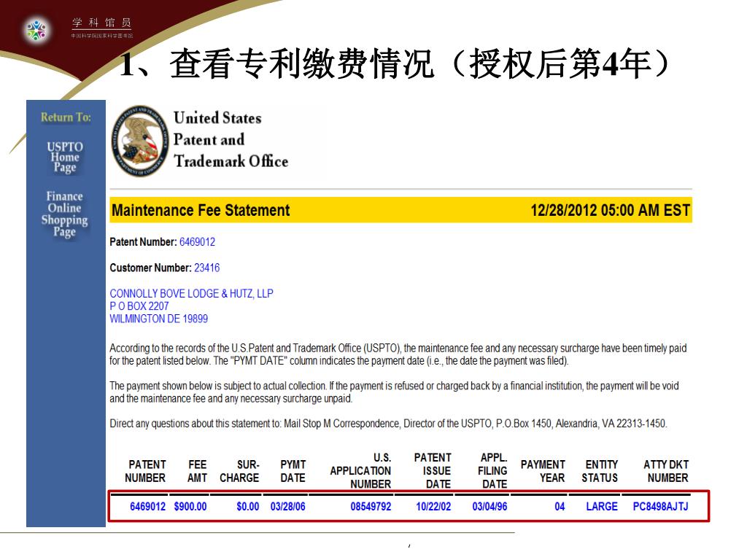The image size is (747, 560).
Task: Click the ATTY DKT NUMBER header
Action: [666, 471]
